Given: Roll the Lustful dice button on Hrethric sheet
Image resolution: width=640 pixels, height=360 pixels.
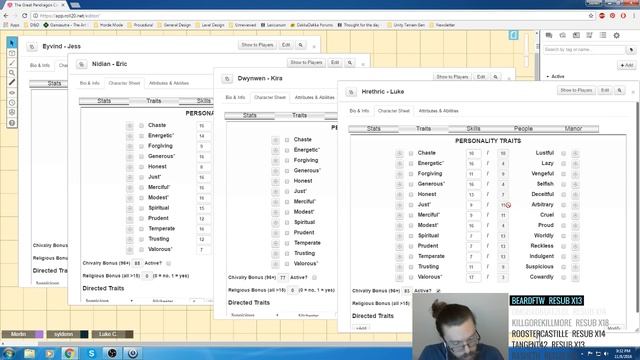Looking at the screenshot, I should click(575, 153).
